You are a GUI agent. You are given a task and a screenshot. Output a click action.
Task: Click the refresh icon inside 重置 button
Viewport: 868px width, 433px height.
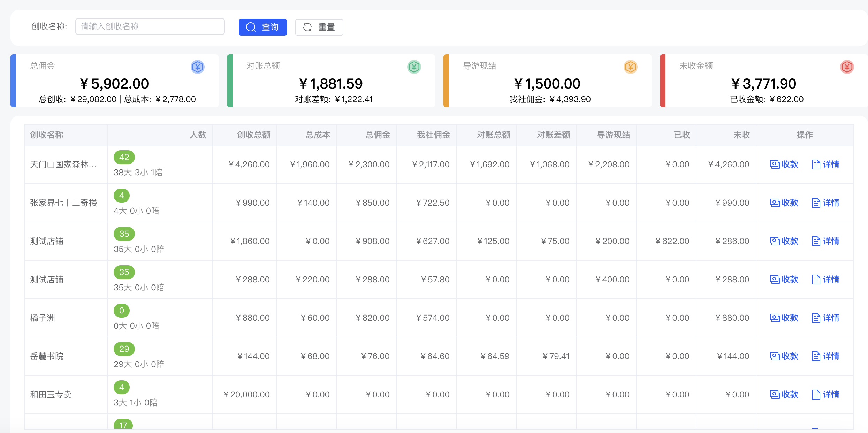(x=307, y=27)
